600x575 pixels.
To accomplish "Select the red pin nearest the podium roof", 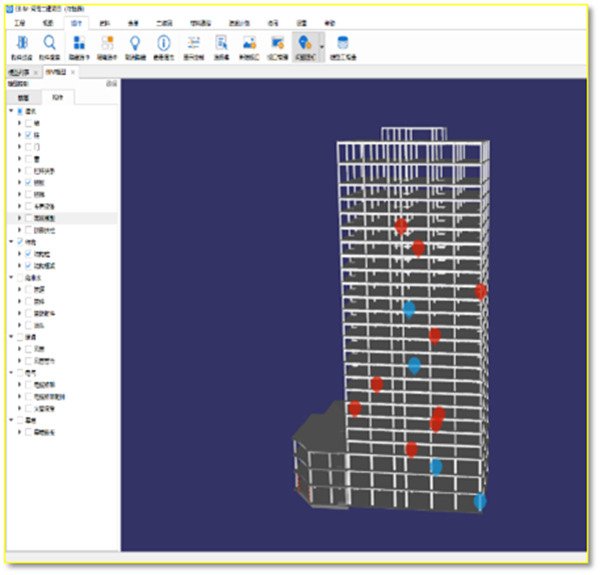I will click(x=355, y=409).
